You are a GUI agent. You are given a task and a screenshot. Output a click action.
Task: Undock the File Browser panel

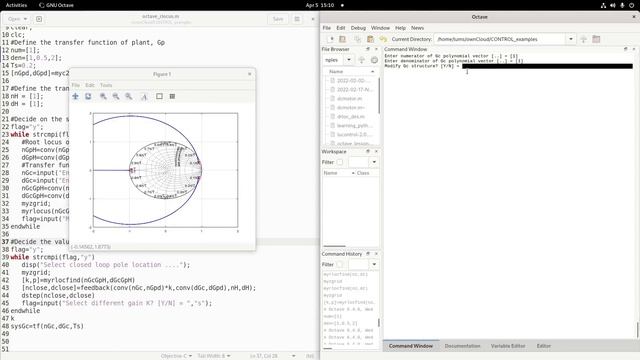pyautogui.click(x=368, y=49)
